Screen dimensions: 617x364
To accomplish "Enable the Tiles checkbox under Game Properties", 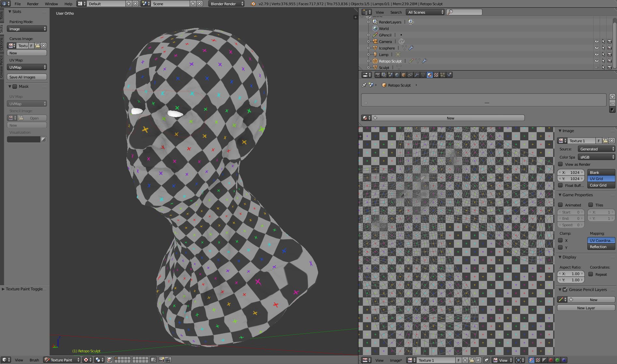I will [x=591, y=205].
